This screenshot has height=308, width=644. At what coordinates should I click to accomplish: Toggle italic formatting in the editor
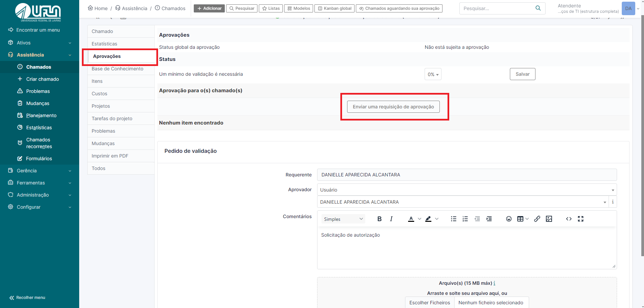[x=391, y=219]
